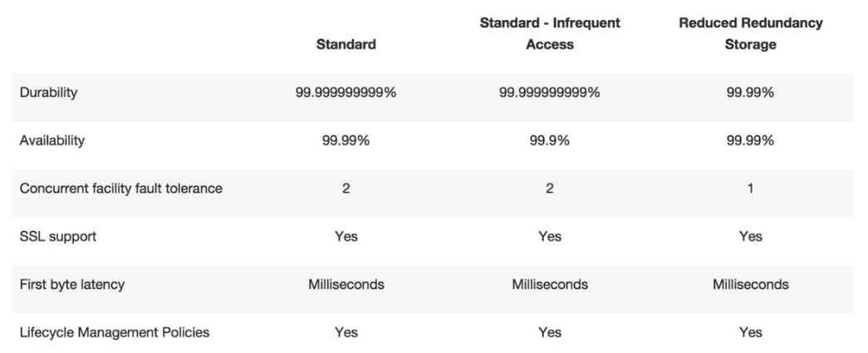Click Lifecycle Policies Yes for Reduced Redundancy

(x=750, y=332)
